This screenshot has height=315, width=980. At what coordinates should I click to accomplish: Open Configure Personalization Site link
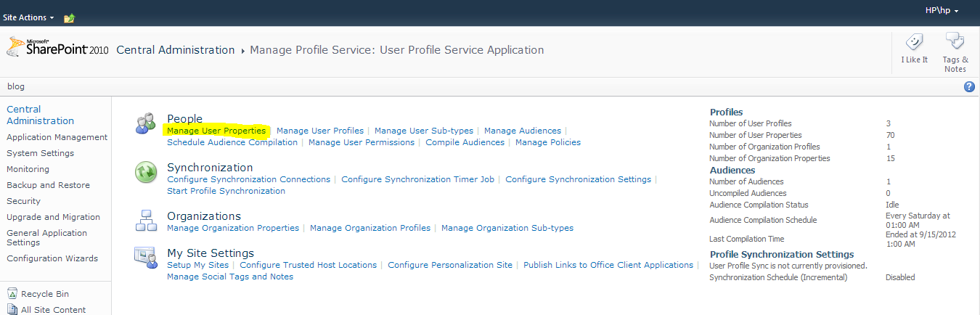(450, 265)
